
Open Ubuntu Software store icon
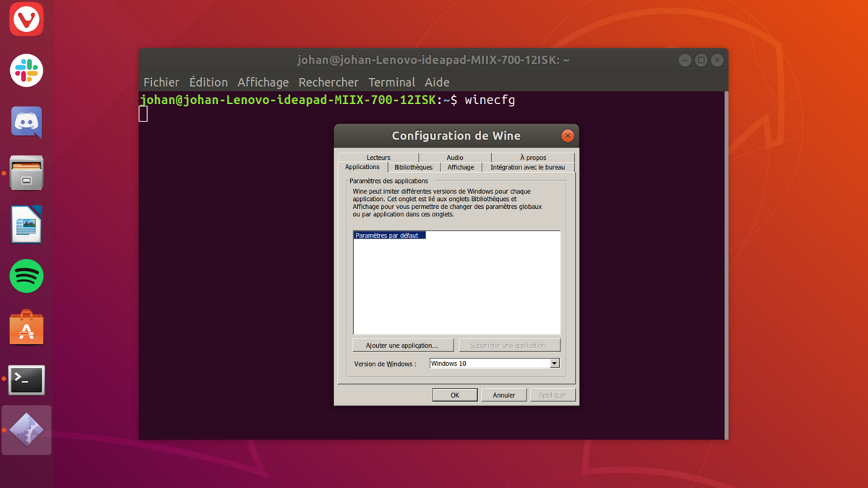pyautogui.click(x=27, y=328)
